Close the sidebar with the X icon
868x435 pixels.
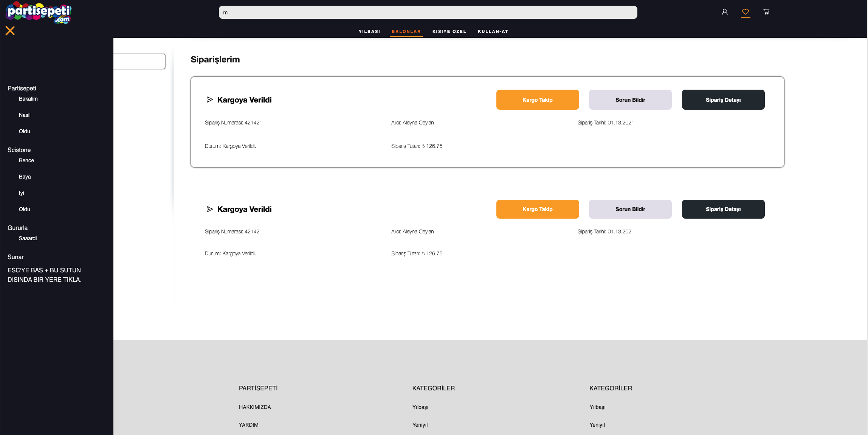(x=10, y=31)
